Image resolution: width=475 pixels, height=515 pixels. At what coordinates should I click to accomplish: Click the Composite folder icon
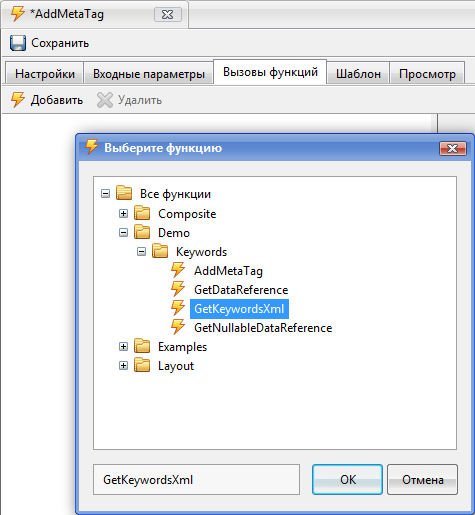point(142,213)
